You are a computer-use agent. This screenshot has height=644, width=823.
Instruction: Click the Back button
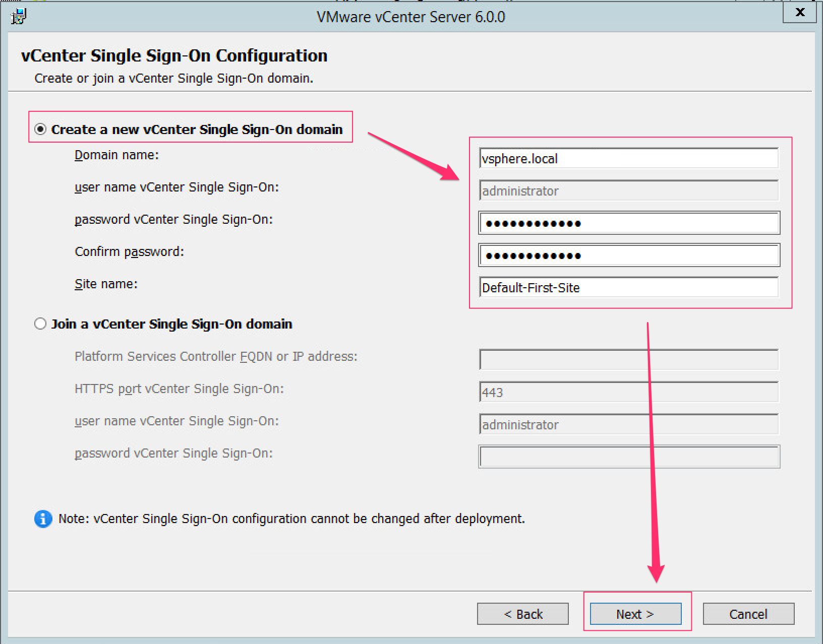(x=522, y=614)
